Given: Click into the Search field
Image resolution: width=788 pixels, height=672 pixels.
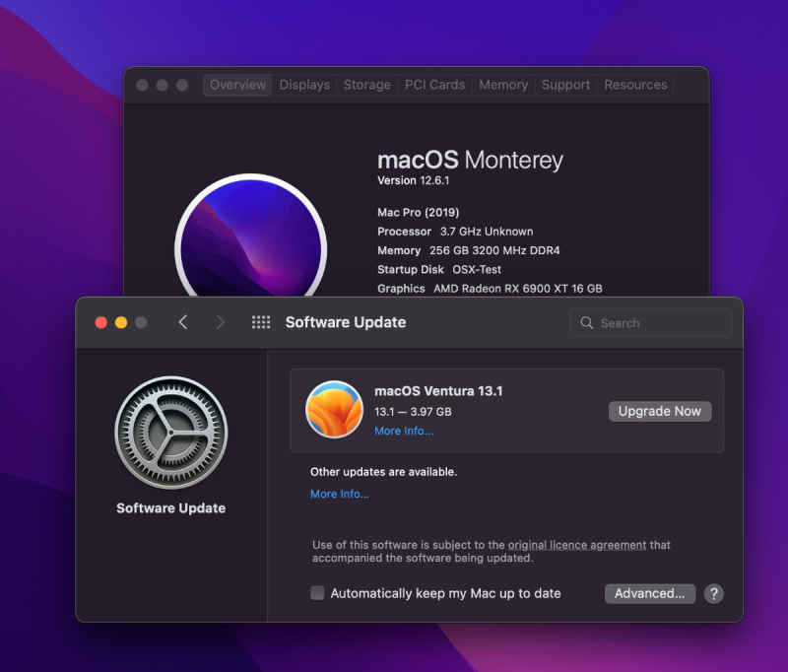Looking at the screenshot, I should [650, 322].
